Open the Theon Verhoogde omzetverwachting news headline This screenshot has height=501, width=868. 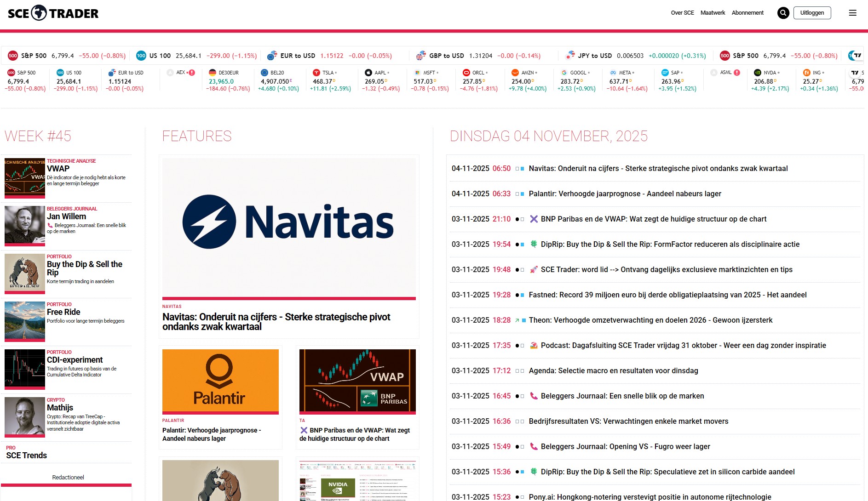(650, 320)
